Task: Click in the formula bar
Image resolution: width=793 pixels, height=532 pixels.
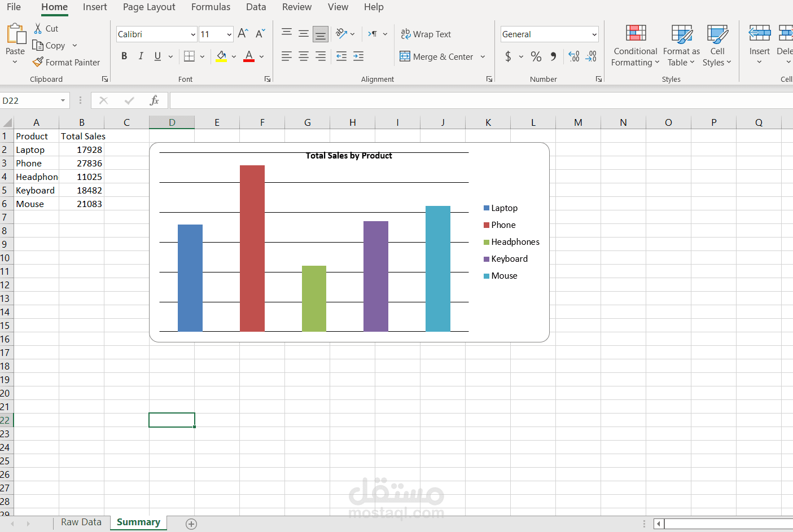Action: tap(481, 100)
